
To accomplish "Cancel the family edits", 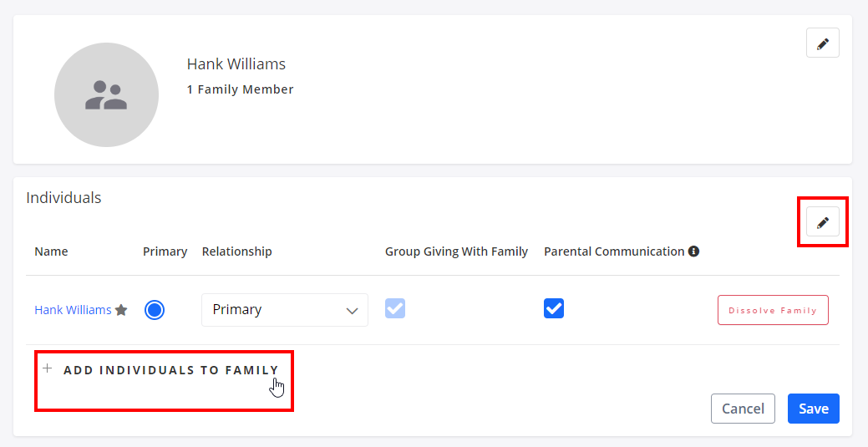I will coord(743,409).
